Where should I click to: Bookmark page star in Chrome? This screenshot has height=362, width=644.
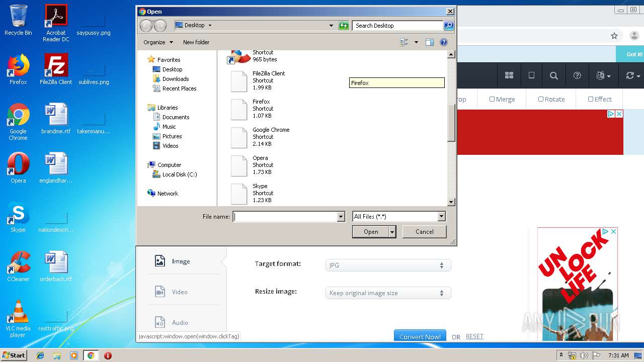614,36
